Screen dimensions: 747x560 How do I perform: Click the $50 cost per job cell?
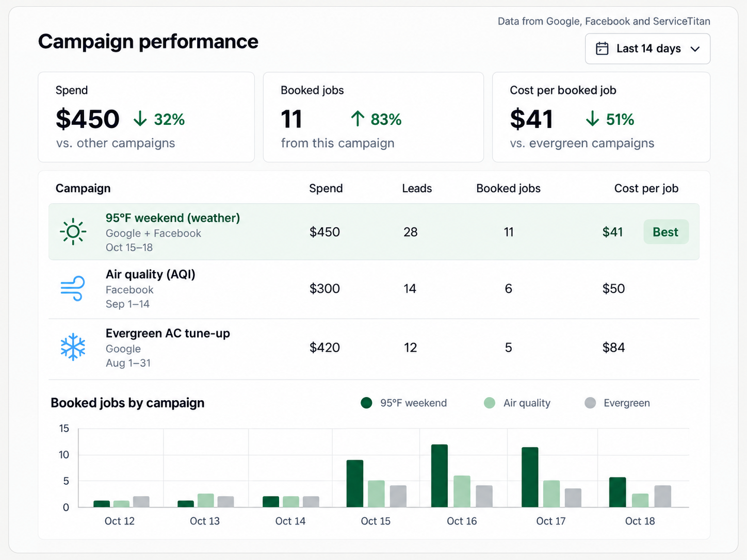[x=613, y=288]
